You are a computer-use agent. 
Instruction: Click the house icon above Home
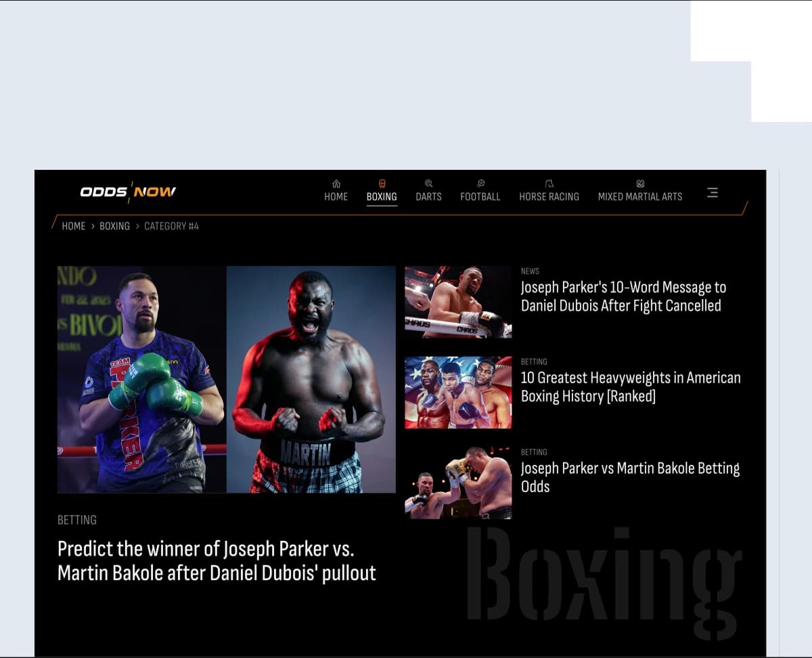[x=336, y=183]
